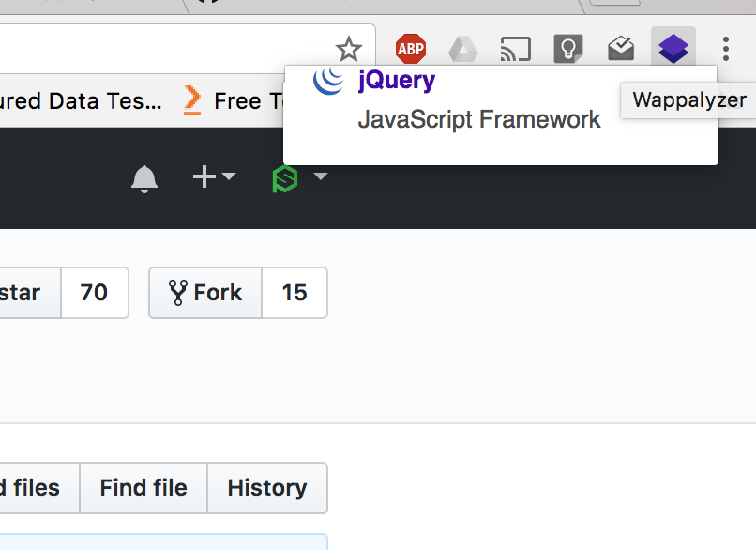Open the Cast extension icon
756x550 pixels.
point(515,49)
